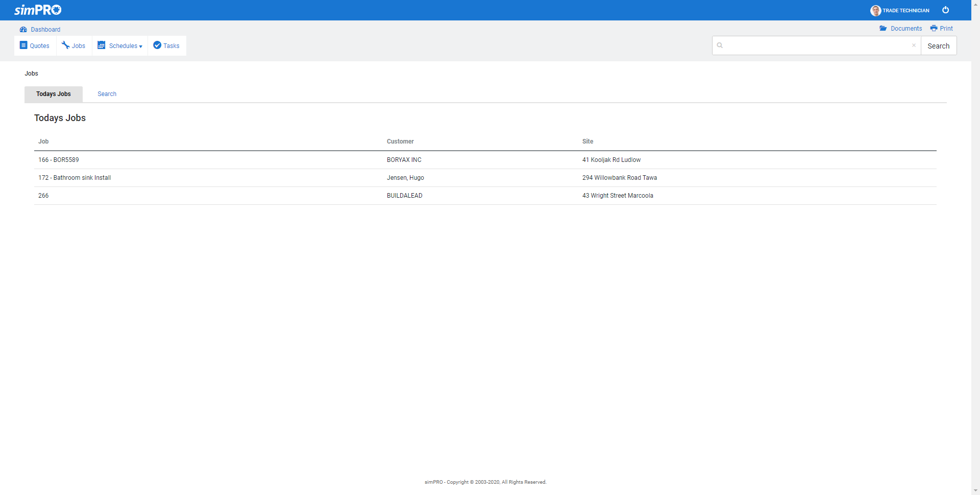Viewport: 980px width, 495px height.
Task: Click the power logout icon
Action: click(x=945, y=10)
